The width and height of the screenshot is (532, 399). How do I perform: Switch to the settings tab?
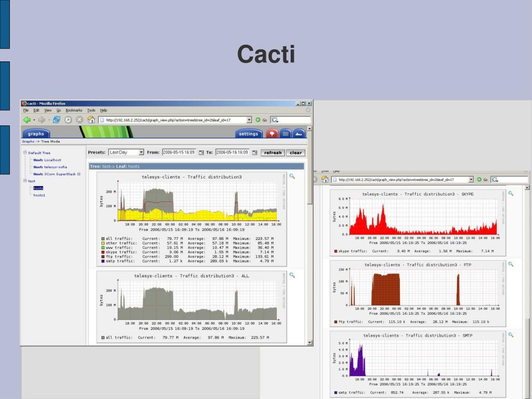click(249, 134)
